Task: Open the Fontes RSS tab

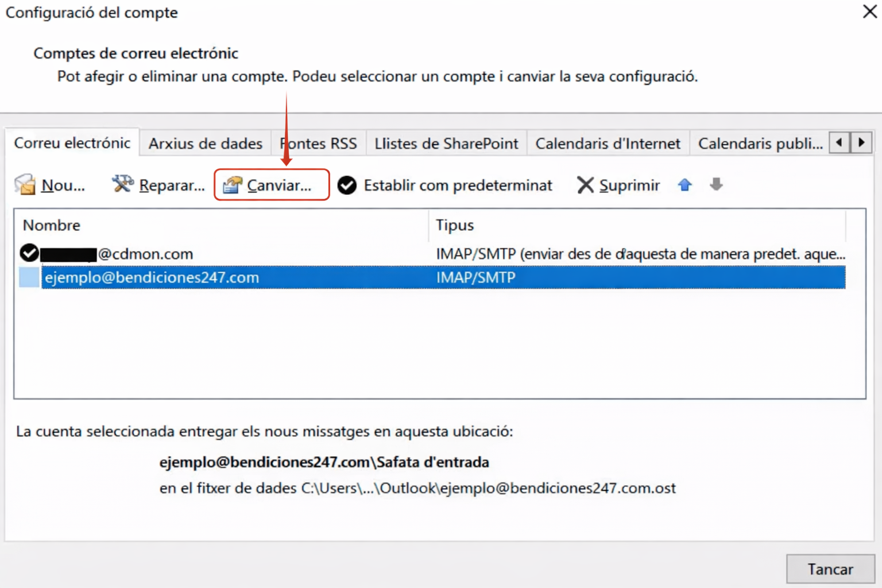Action: pos(319,143)
